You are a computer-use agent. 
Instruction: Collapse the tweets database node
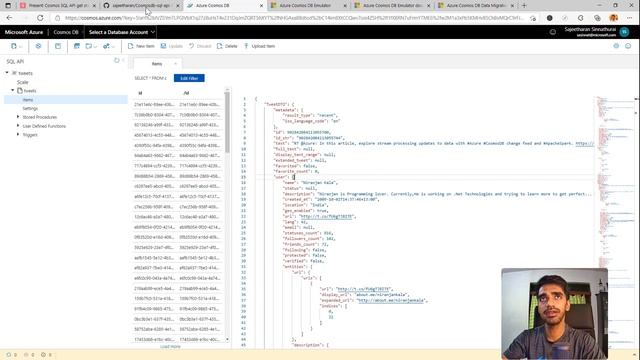pos(7,73)
